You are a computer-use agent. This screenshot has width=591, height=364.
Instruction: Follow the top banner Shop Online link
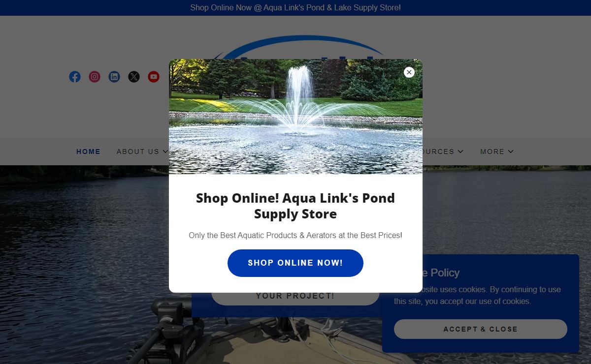pyautogui.click(x=295, y=8)
